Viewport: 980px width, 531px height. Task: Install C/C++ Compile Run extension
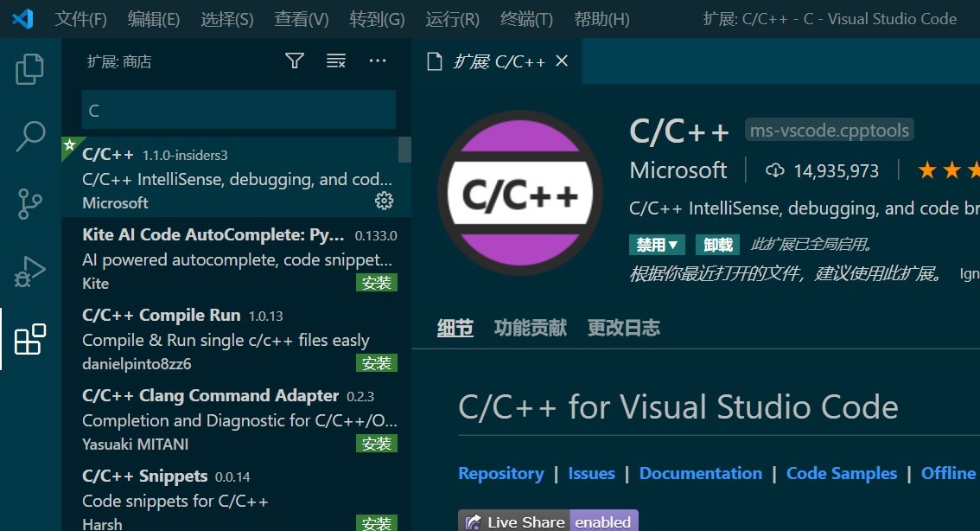pyautogui.click(x=376, y=363)
